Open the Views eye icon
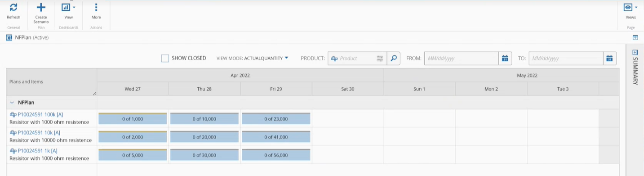The image size is (644, 176). point(628,7)
